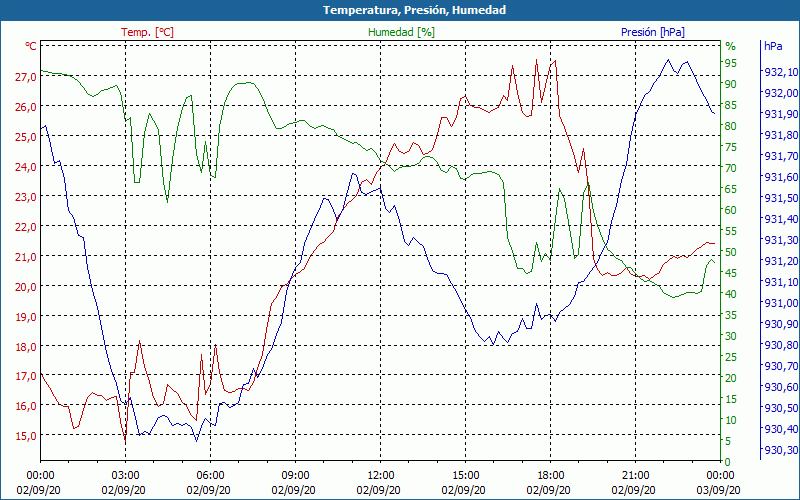Image resolution: width=800 pixels, height=500 pixels.
Task: Click humidity axis value 55
Action: (x=731, y=231)
